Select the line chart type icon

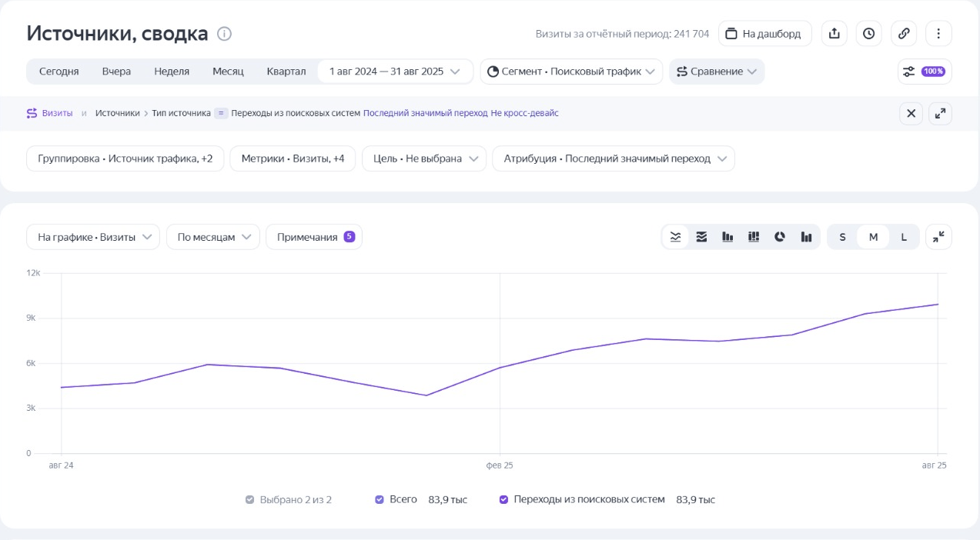(675, 237)
